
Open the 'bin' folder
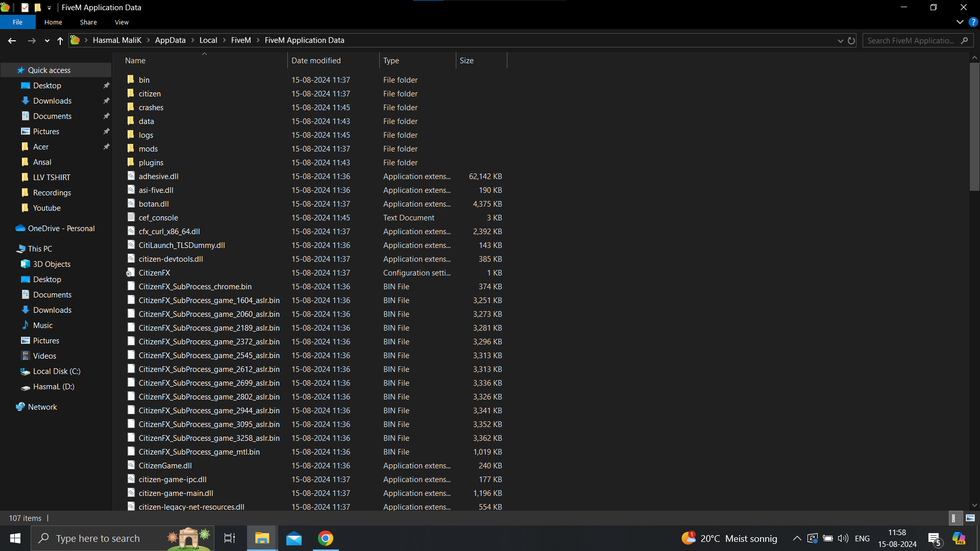click(x=144, y=80)
